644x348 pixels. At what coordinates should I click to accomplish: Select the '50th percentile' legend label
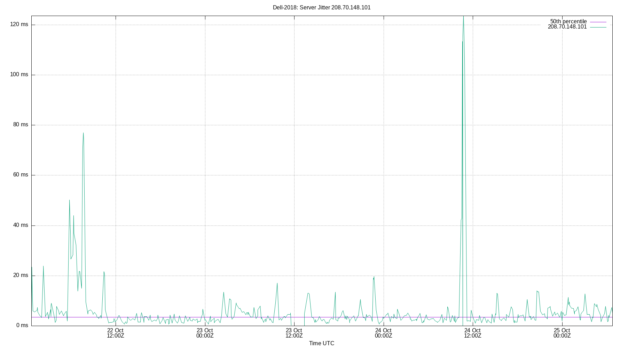(568, 22)
